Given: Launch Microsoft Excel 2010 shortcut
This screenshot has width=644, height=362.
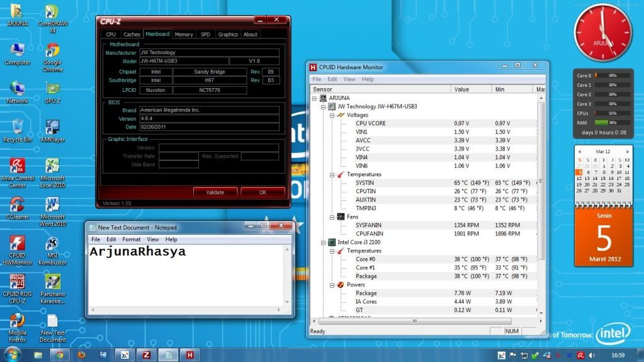Looking at the screenshot, I should 53,173.
